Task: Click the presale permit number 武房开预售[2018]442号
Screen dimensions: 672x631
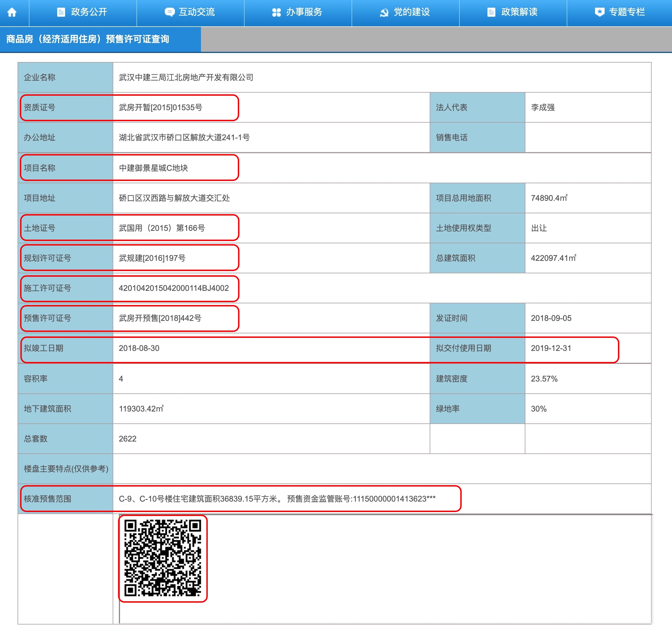Action: tap(160, 318)
